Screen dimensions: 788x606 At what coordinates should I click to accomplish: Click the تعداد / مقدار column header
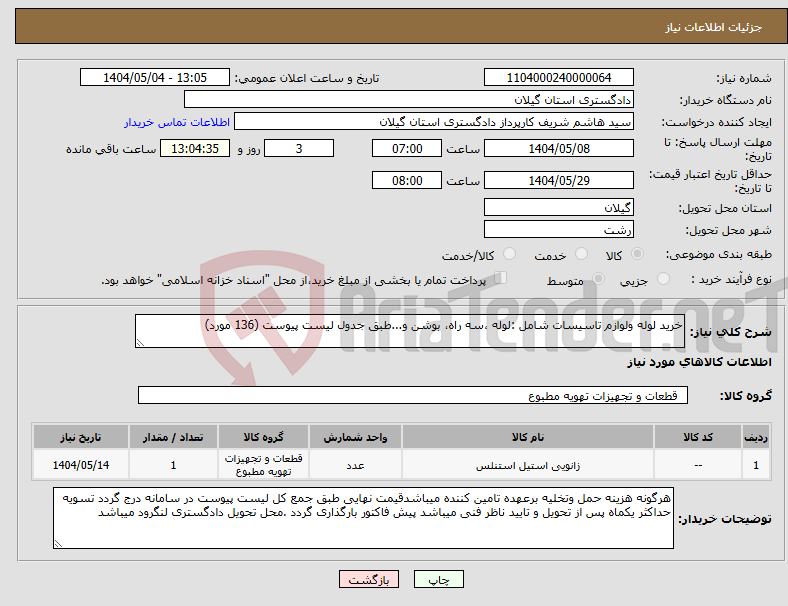[173, 437]
